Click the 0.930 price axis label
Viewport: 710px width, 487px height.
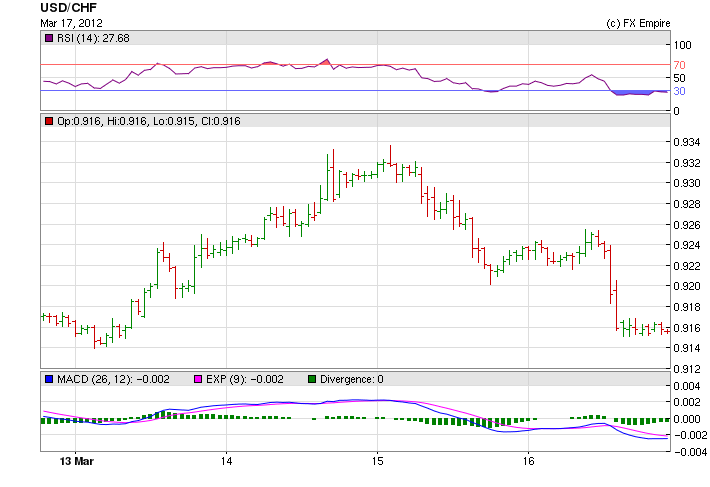tap(686, 183)
